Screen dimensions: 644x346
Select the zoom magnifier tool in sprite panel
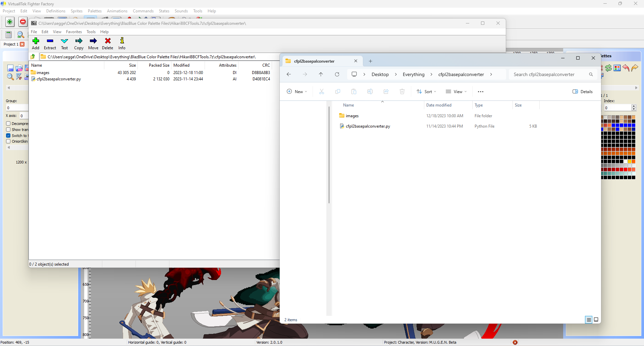[10, 77]
